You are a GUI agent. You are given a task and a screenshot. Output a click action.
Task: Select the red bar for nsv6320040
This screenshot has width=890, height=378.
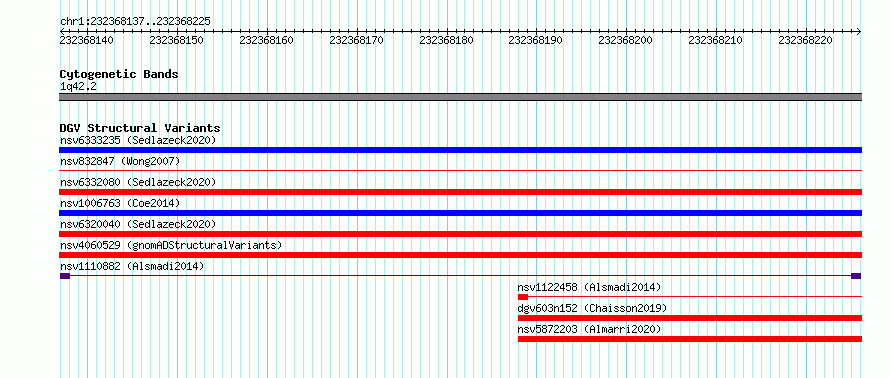click(x=460, y=234)
